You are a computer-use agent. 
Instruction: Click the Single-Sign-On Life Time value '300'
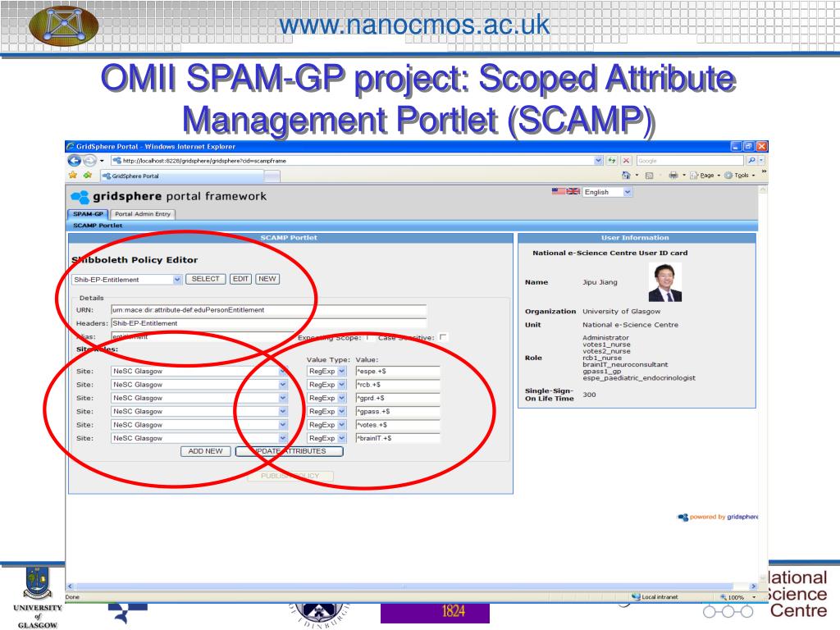tap(589, 395)
